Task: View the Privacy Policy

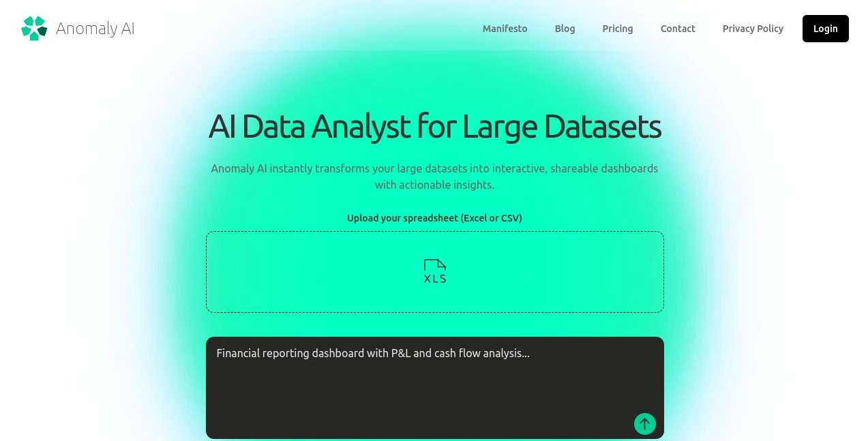Action: click(753, 29)
